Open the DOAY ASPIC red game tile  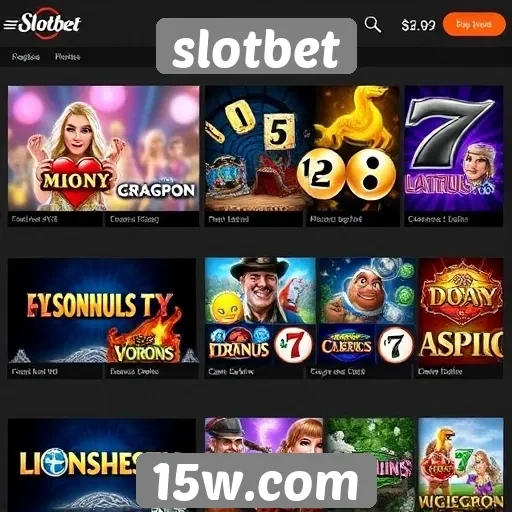click(461, 311)
